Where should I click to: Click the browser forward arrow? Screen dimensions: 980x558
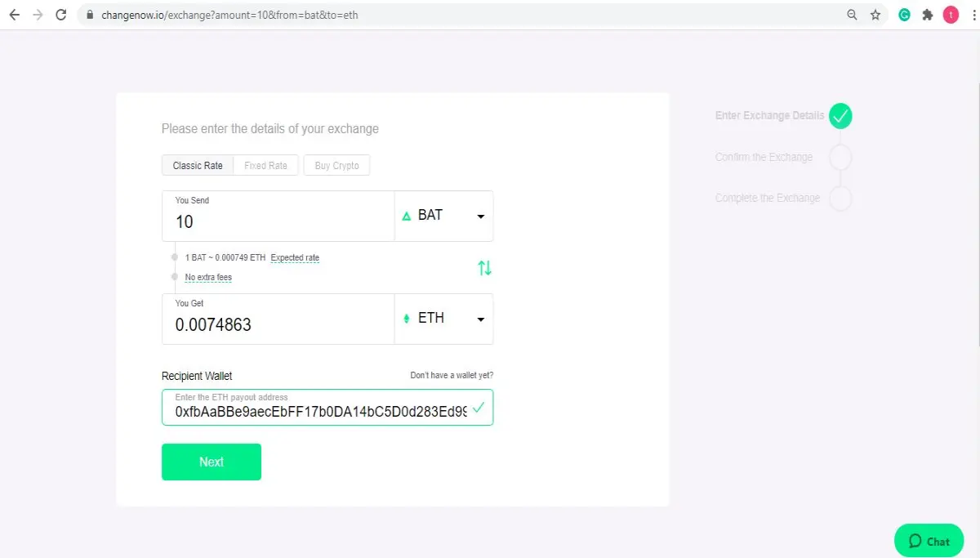click(38, 15)
